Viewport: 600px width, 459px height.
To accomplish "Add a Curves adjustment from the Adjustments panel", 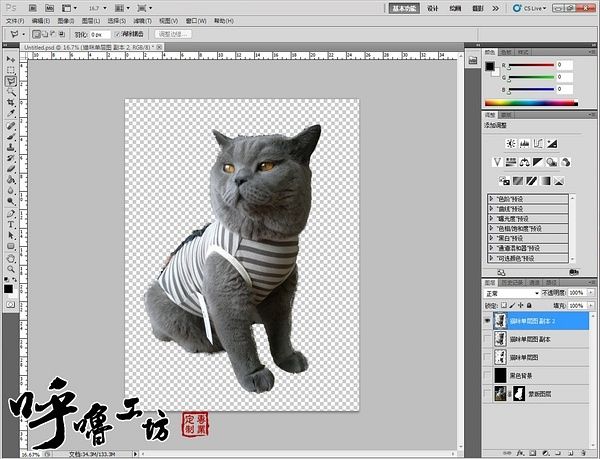I will tap(539, 144).
